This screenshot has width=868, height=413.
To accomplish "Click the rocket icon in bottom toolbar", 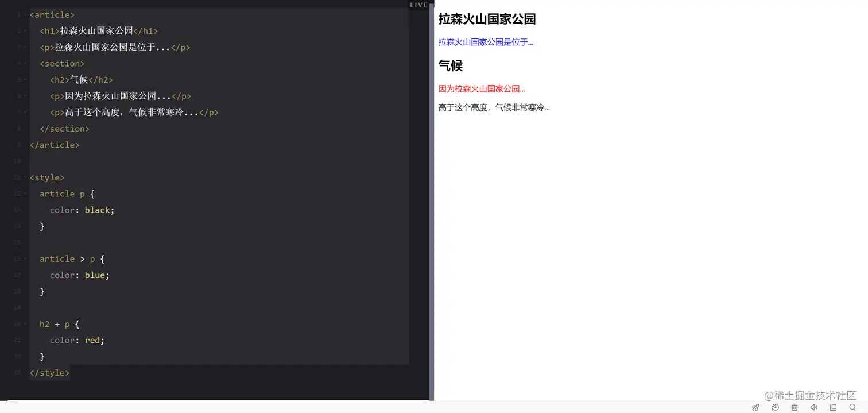I will tap(755, 407).
